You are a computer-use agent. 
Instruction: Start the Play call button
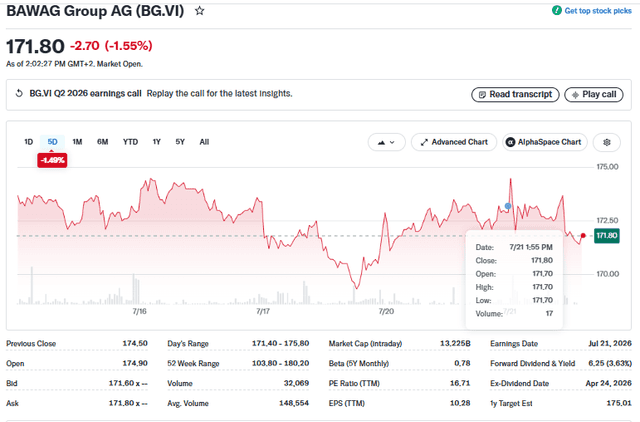pyautogui.click(x=593, y=94)
